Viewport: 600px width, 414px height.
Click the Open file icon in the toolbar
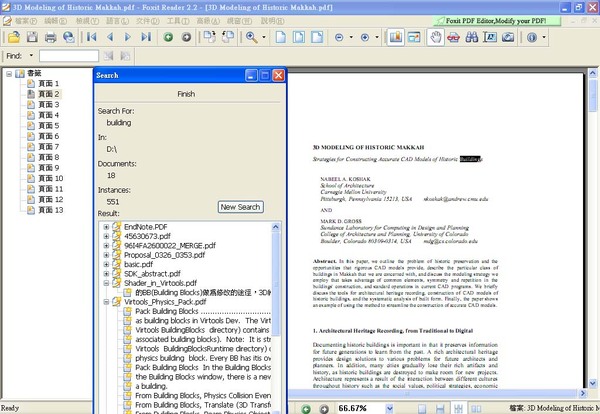point(14,37)
